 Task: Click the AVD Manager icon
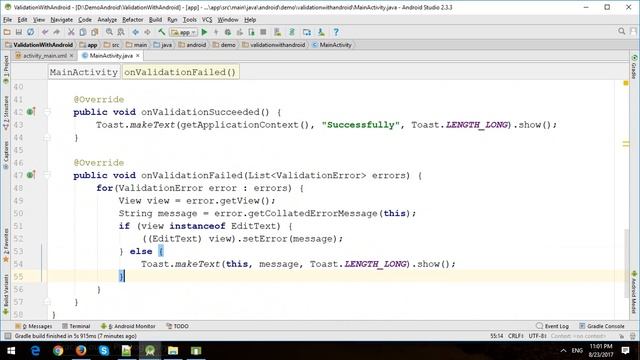tap(278, 32)
